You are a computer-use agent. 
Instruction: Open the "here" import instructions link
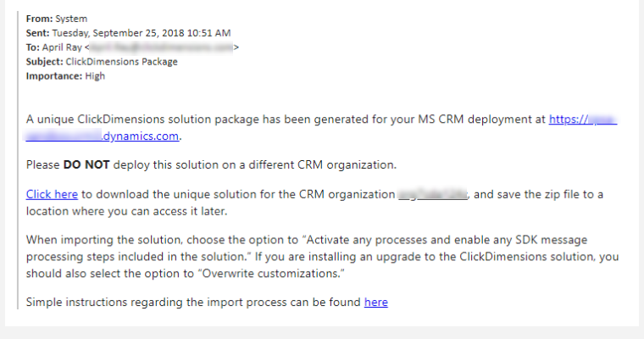point(375,301)
